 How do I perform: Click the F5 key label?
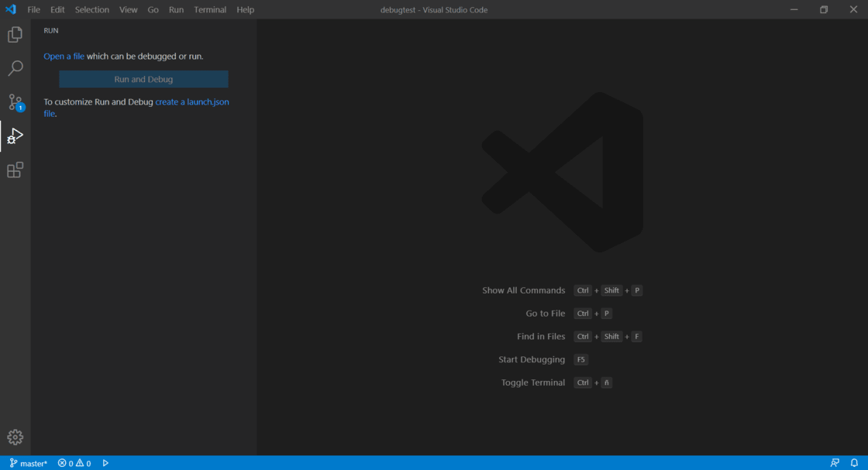(580, 359)
